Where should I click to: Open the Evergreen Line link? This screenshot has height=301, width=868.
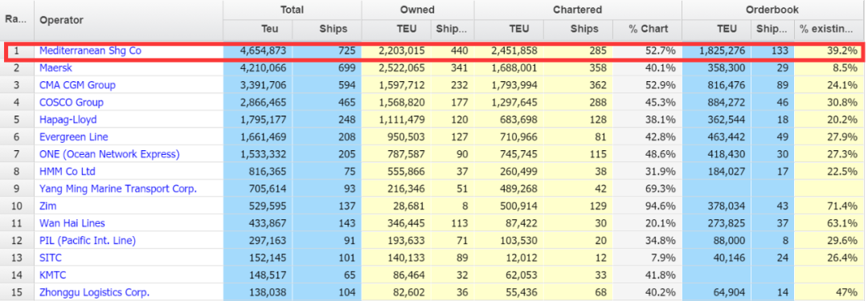pos(74,136)
